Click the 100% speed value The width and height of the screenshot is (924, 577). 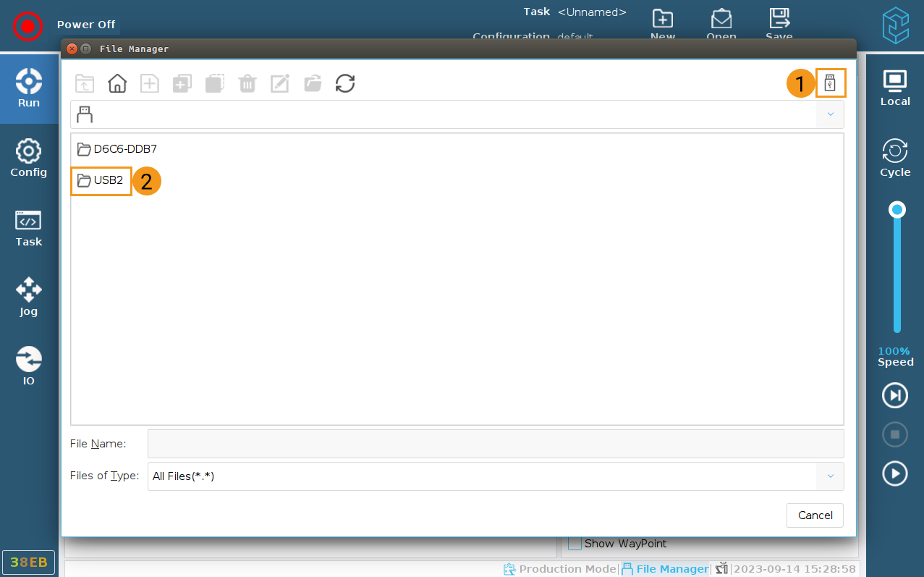pos(895,351)
